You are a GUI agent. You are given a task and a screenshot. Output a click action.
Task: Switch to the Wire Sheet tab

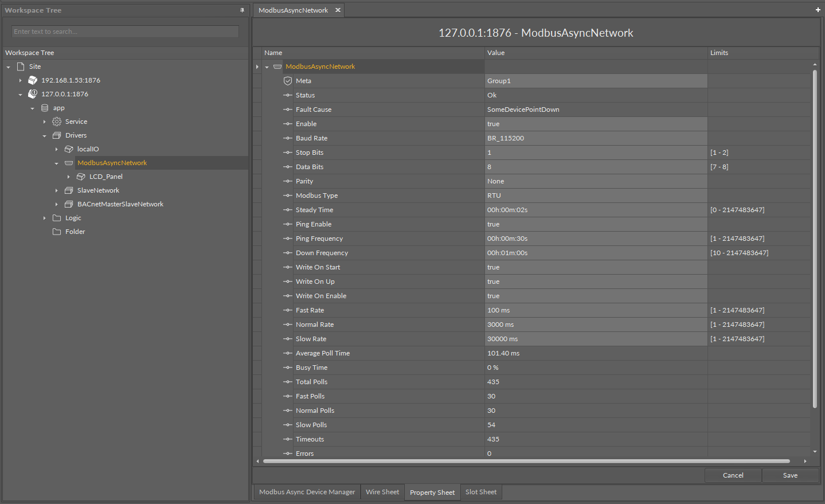click(382, 492)
